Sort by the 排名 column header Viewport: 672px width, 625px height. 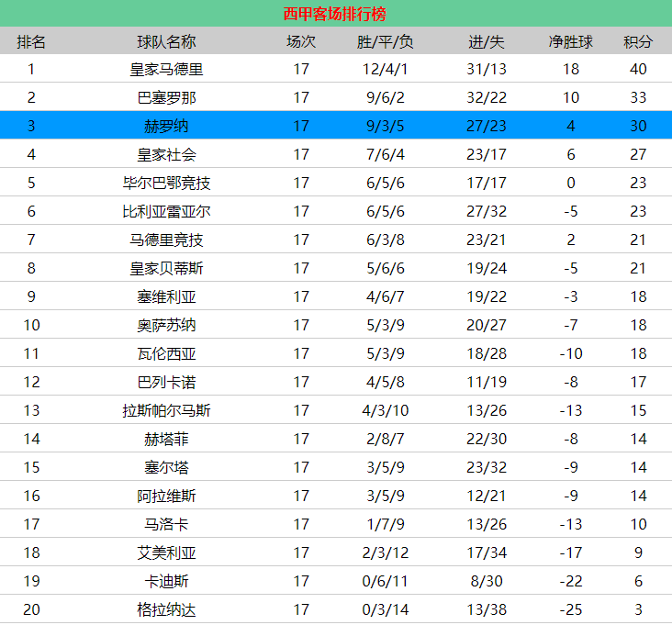coord(31,42)
